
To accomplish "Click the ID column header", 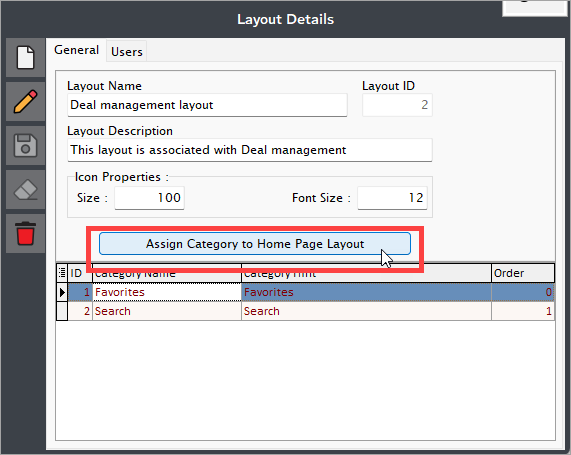I will pos(80,273).
